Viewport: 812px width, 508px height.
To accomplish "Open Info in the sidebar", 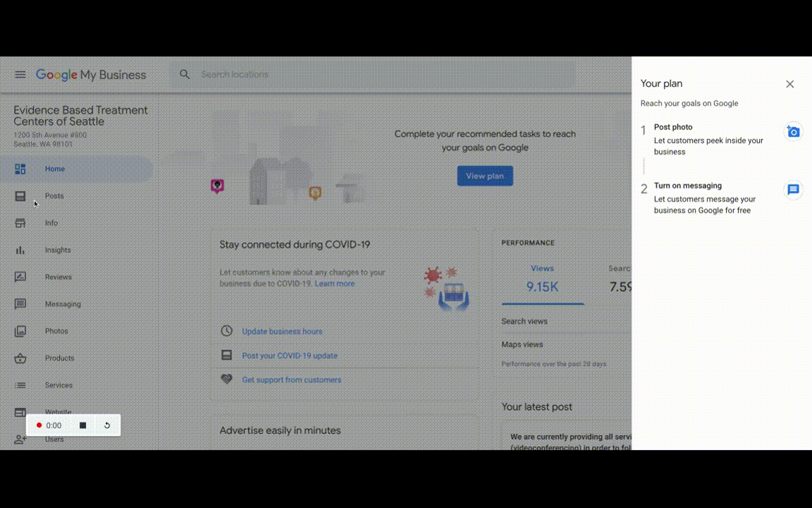I will tap(51, 223).
